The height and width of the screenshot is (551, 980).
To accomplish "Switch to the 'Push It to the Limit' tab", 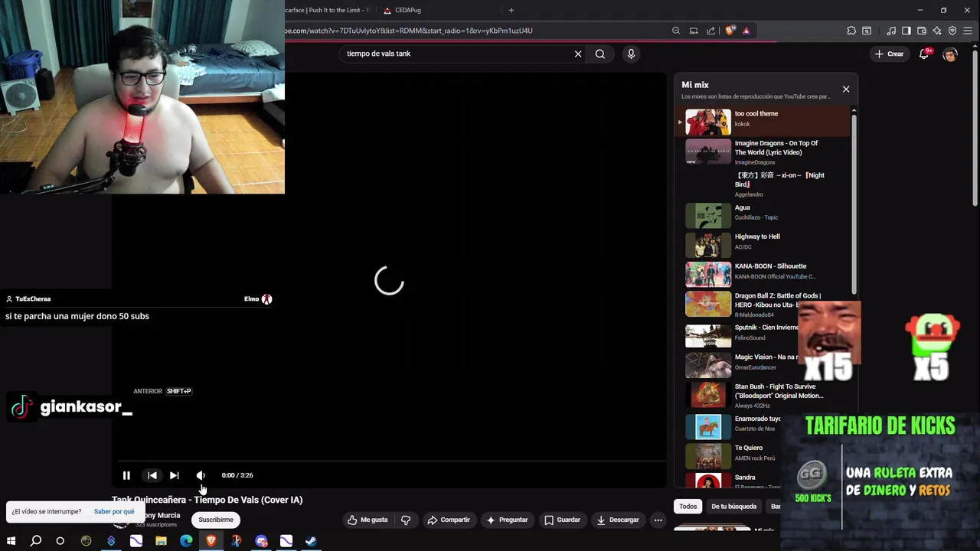I will 329,10.
